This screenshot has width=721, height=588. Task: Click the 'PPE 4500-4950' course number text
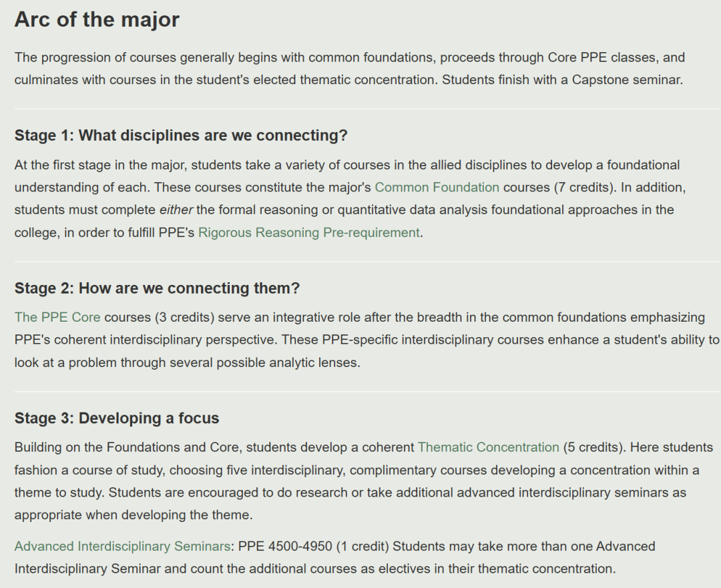click(x=284, y=546)
